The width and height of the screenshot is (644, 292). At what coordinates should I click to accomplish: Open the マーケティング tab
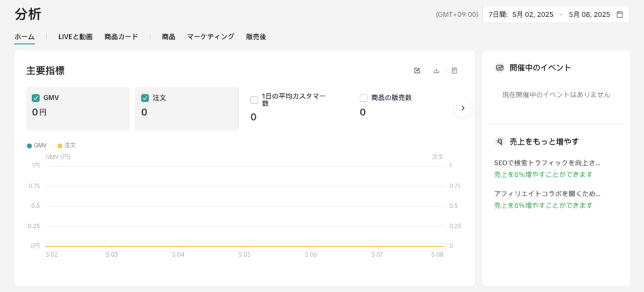[211, 37]
